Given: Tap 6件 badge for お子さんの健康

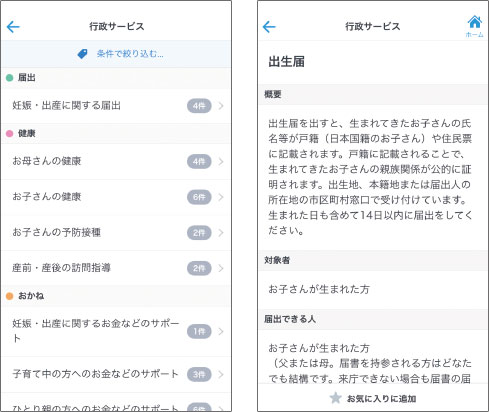Looking at the screenshot, I should (199, 197).
